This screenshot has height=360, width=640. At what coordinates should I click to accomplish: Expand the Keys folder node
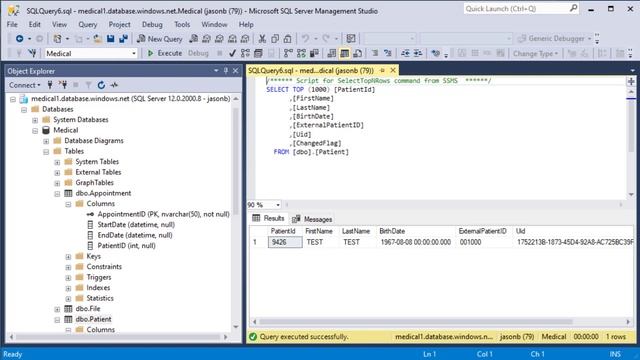(68, 257)
